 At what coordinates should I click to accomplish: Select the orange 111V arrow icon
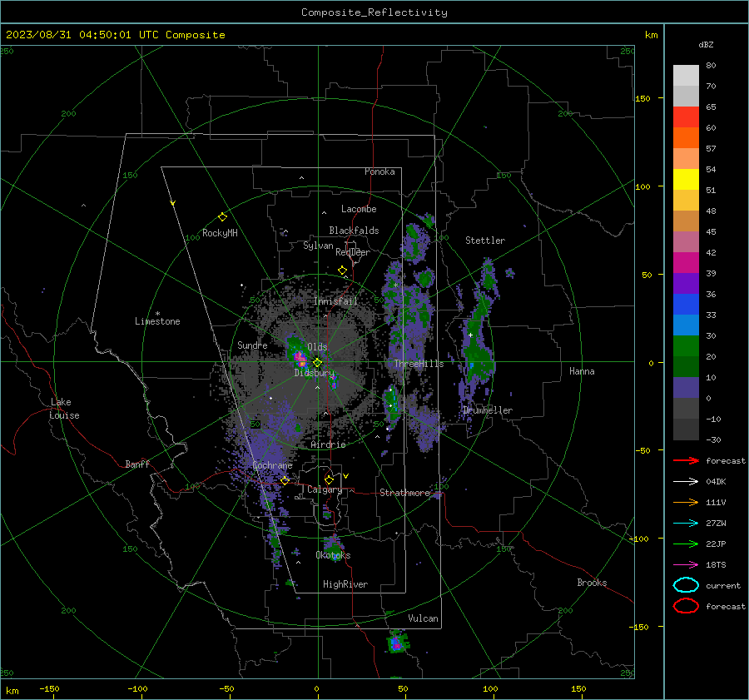686,502
